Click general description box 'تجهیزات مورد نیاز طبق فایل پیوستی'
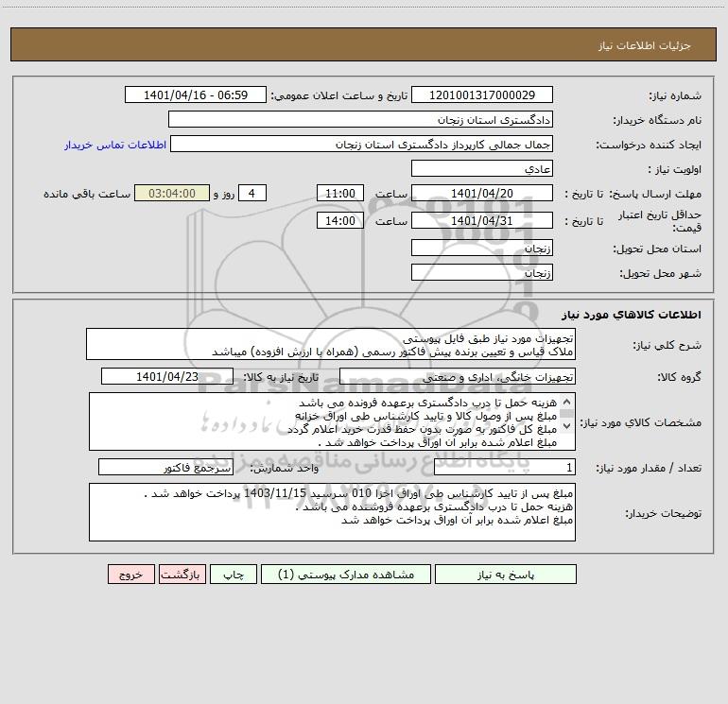728x704 pixels. tap(331, 344)
